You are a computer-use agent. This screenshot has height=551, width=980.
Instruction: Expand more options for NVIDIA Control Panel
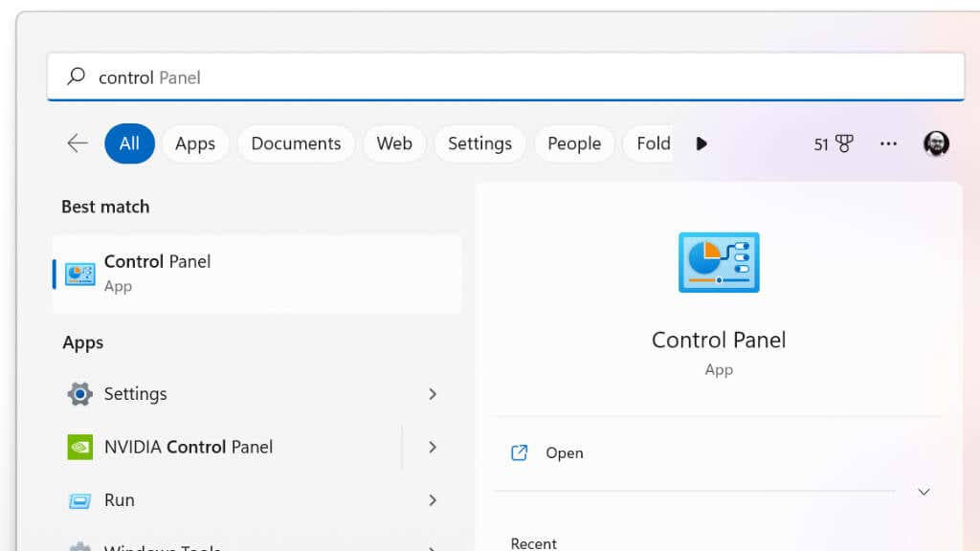point(433,447)
